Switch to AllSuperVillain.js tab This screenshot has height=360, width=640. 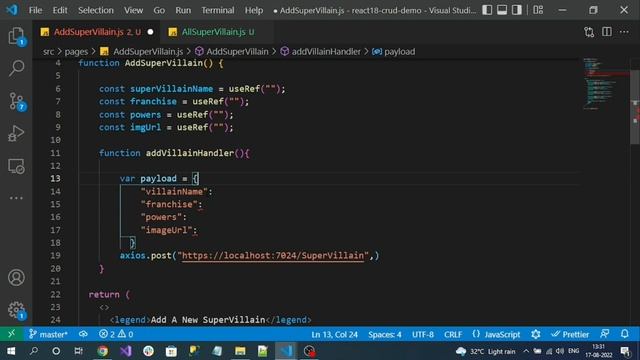pyautogui.click(x=218, y=32)
